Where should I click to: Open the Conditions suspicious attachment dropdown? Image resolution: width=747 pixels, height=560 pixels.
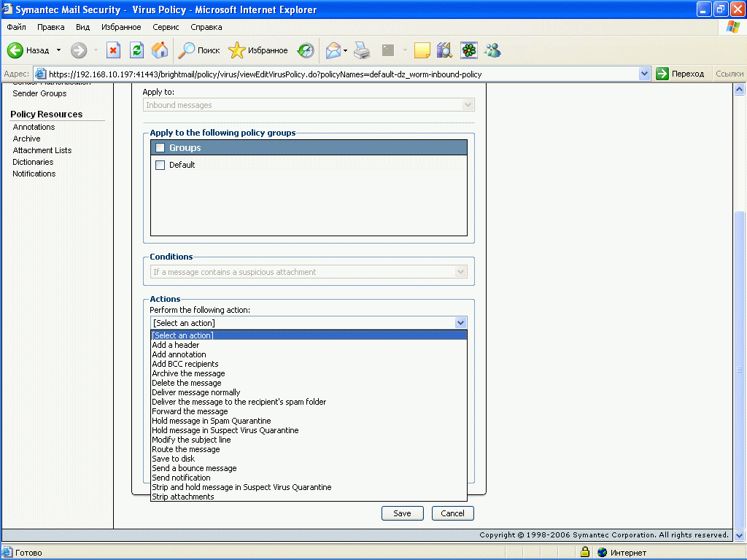tap(309, 272)
